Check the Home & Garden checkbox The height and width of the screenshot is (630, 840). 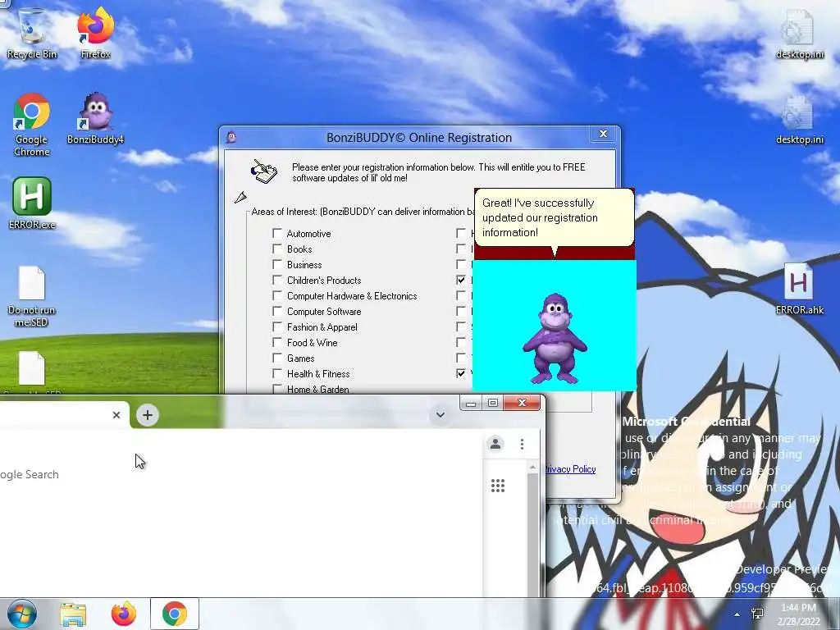pos(277,388)
